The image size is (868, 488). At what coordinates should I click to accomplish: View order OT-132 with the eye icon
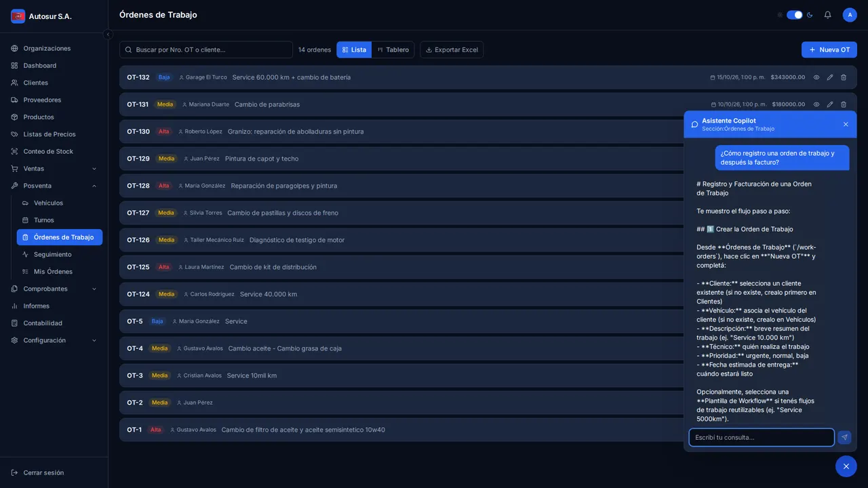(x=816, y=77)
